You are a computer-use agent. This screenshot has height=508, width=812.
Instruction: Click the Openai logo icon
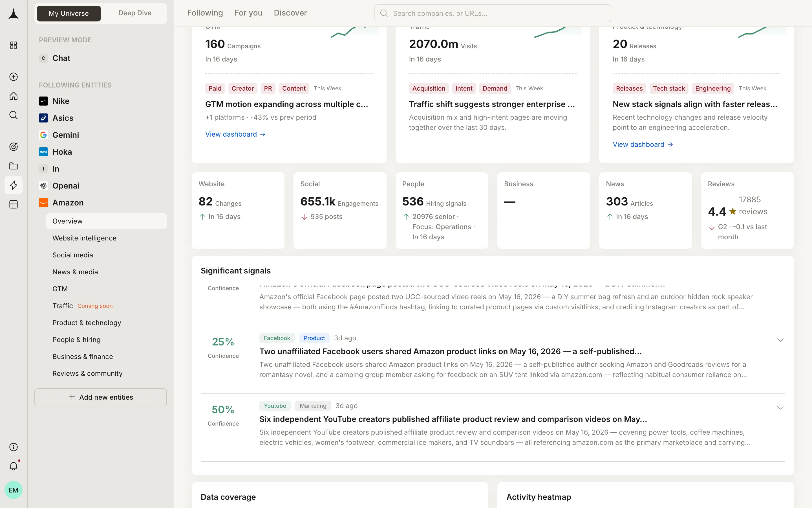(x=43, y=185)
